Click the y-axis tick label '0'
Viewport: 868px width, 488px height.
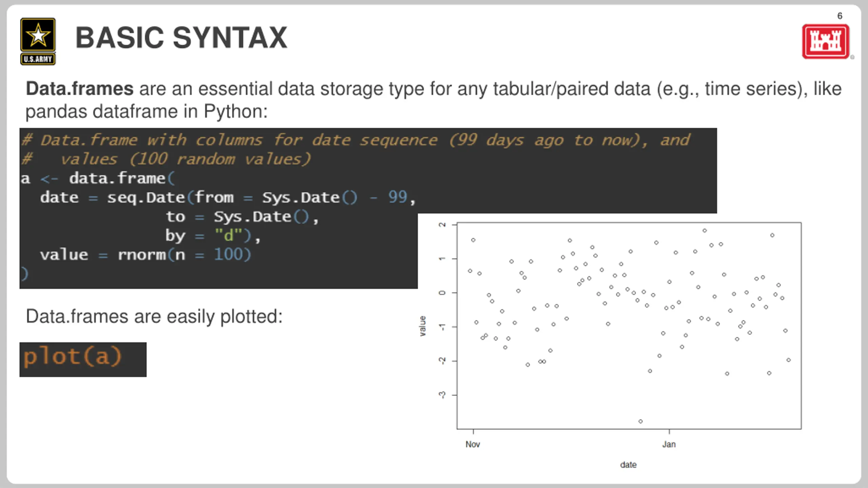point(442,293)
